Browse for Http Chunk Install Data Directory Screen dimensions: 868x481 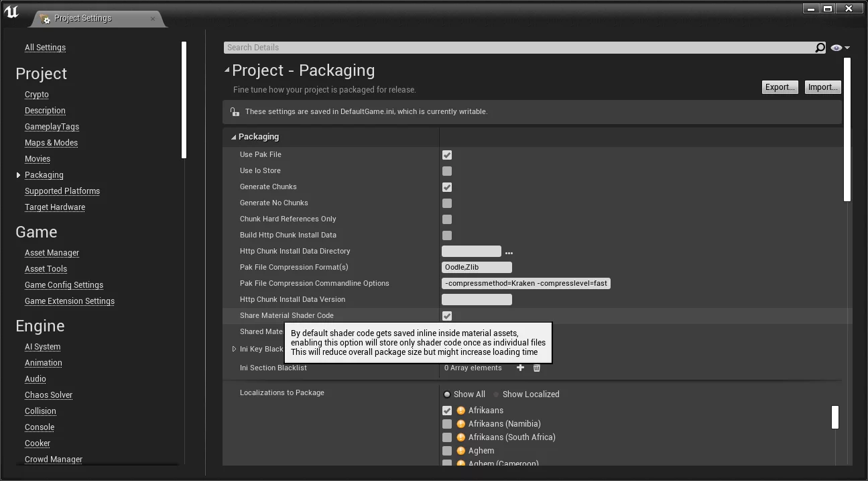pos(509,252)
